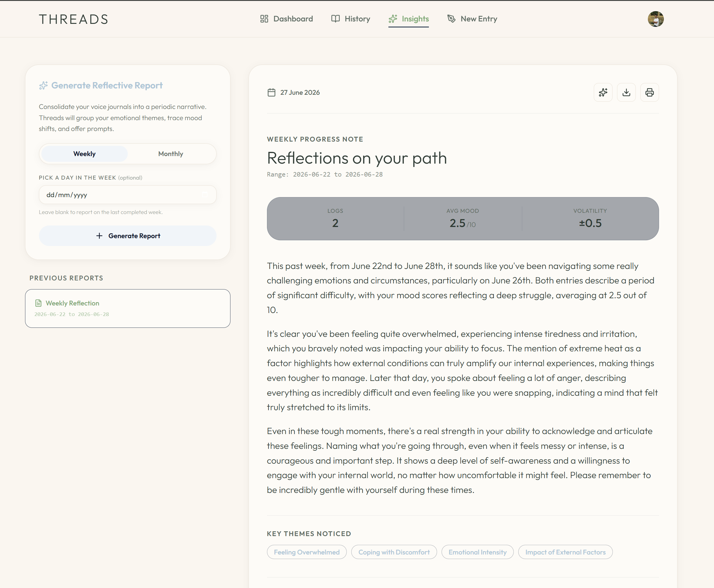Switch report period to Weekly
Image resolution: width=714 pixels, height=588 pixels.
click(84, 154)
